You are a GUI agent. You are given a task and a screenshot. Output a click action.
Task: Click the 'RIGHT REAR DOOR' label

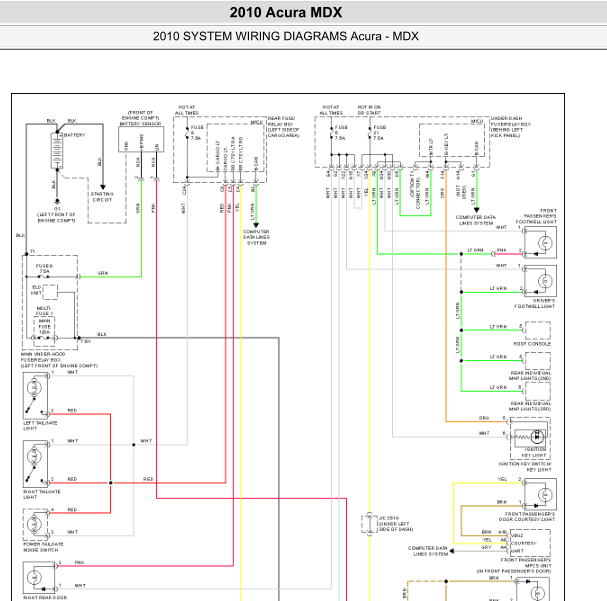point(45,598)
